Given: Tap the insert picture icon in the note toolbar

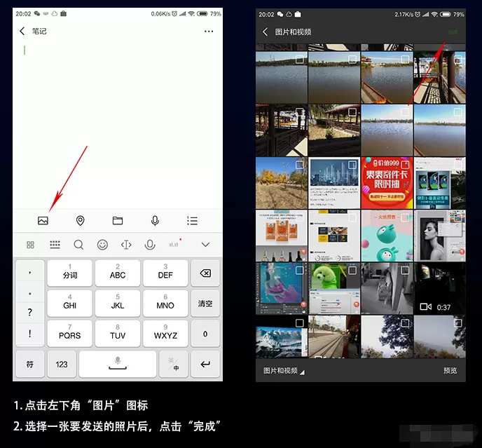Looking at the screenshot, I should [43, 221].
